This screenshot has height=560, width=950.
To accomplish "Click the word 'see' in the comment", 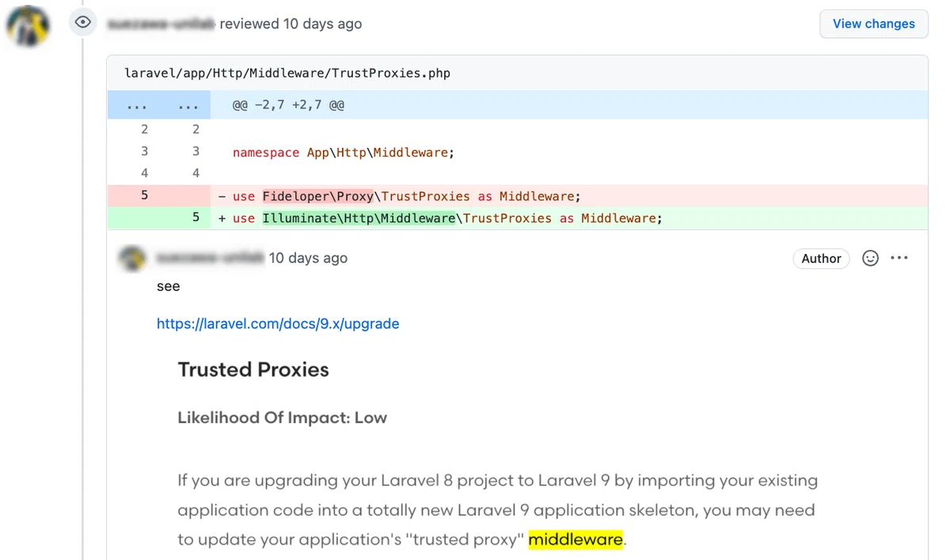I will coord(168,286).
